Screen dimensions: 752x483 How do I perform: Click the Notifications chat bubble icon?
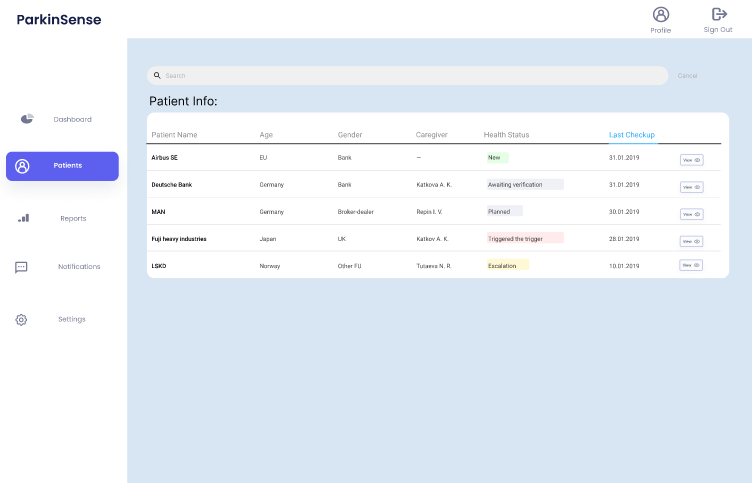point(21,267)
